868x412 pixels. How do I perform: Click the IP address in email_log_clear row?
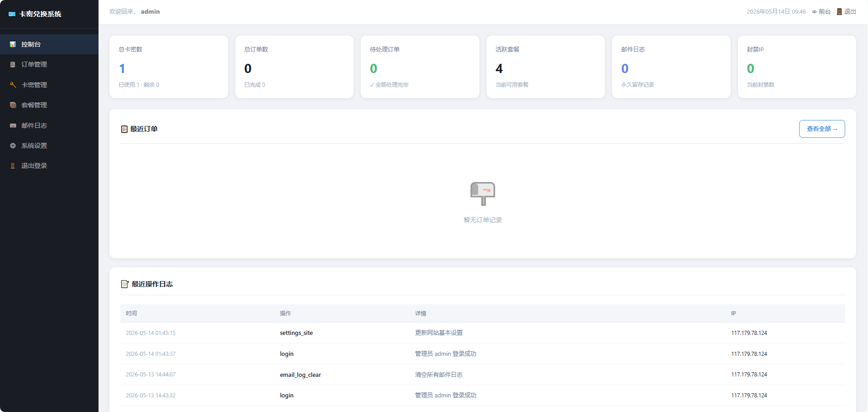(x=749, y=375)
